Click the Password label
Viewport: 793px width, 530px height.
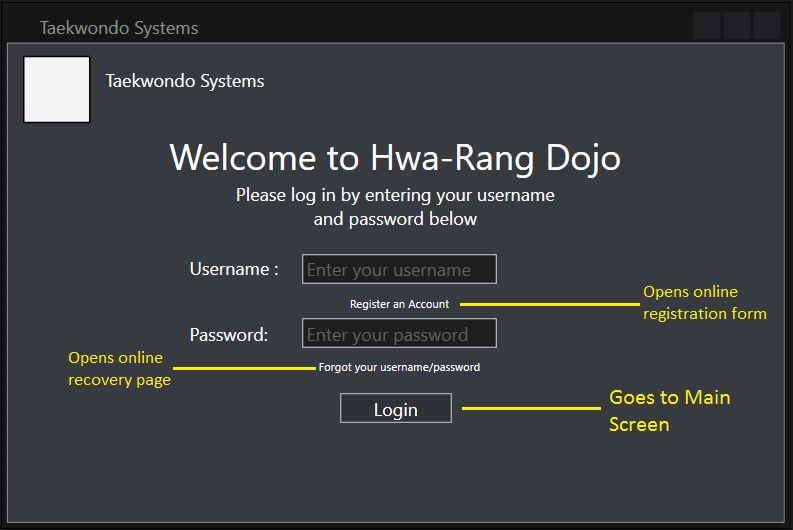[229, 335]
